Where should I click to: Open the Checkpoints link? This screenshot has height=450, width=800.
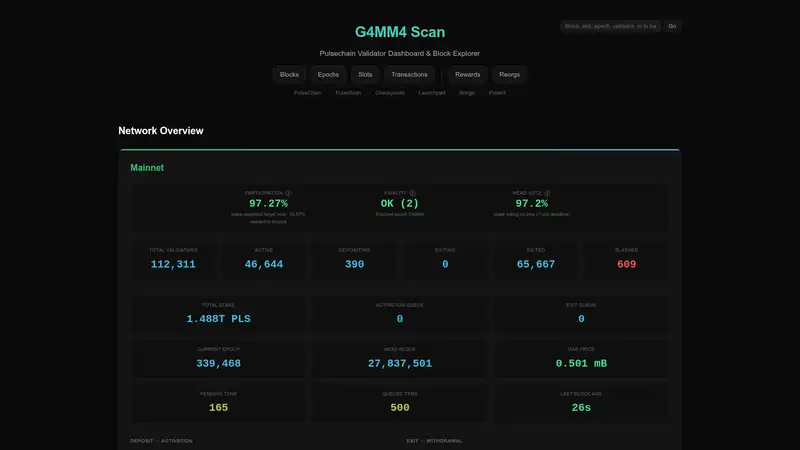tap(390, 93)
